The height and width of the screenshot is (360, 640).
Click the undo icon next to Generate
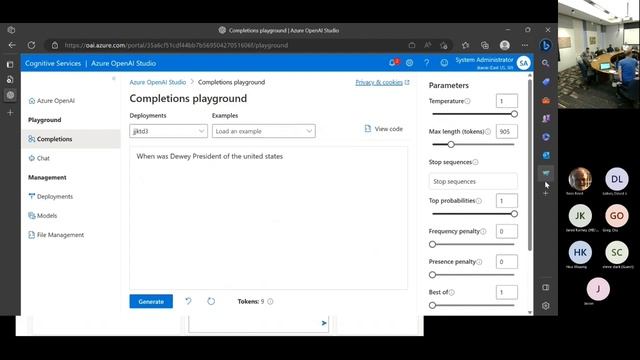pos(188,301)
